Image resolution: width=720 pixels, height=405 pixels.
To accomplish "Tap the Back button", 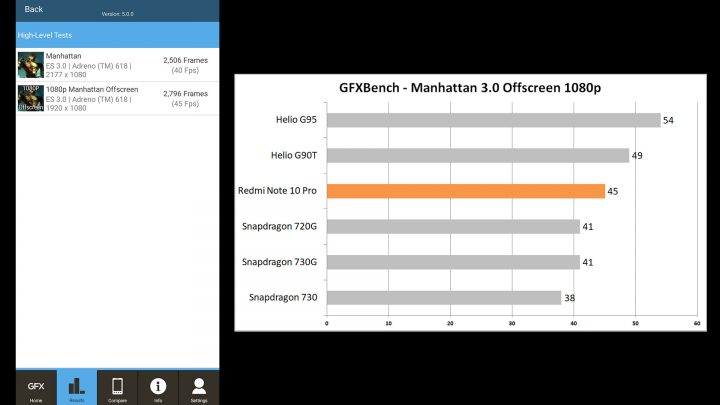I will point(34,9).
